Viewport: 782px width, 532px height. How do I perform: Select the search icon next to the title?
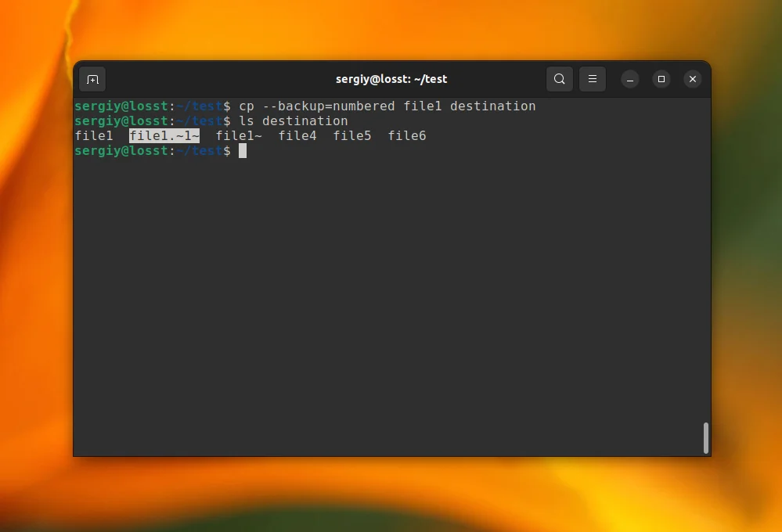pos(559,79)
